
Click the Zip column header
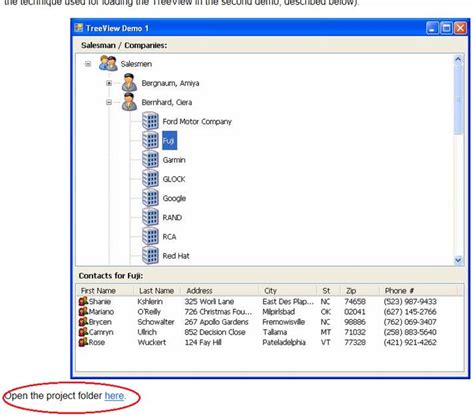[360, 290]
